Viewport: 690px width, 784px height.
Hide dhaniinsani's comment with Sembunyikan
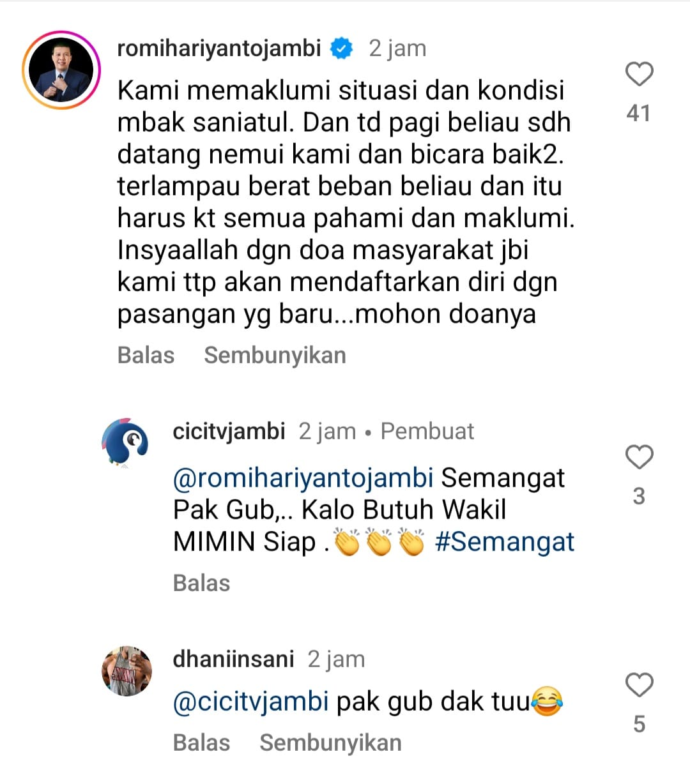tap(330, 743)
